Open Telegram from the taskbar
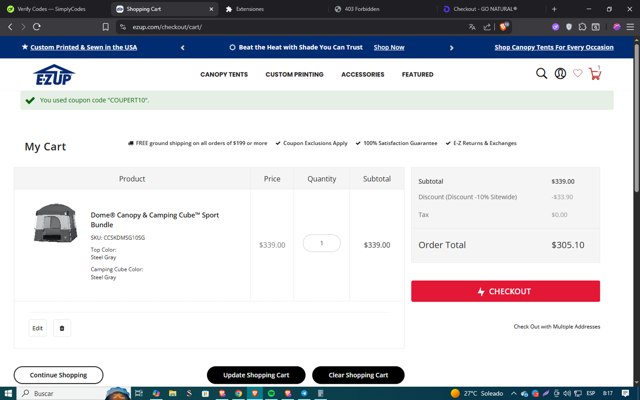Viewport: 640px width, 400px height. click(x=304, y=393)
